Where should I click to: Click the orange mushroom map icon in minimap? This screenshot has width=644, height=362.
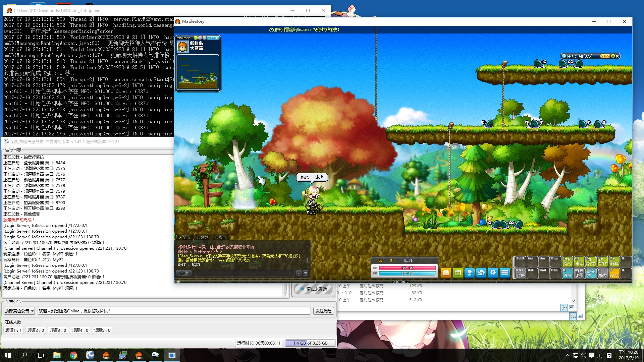[183, 47]
